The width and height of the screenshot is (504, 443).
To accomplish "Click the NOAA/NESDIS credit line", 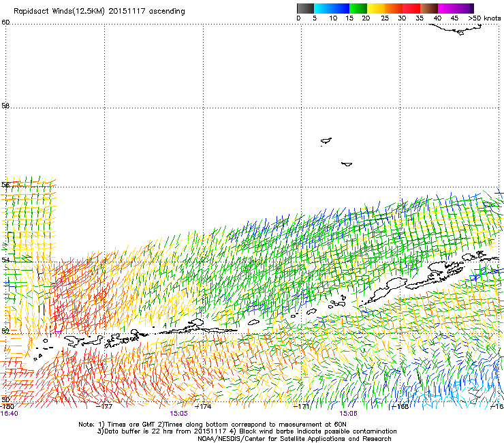I will click(x=294, y=439).
